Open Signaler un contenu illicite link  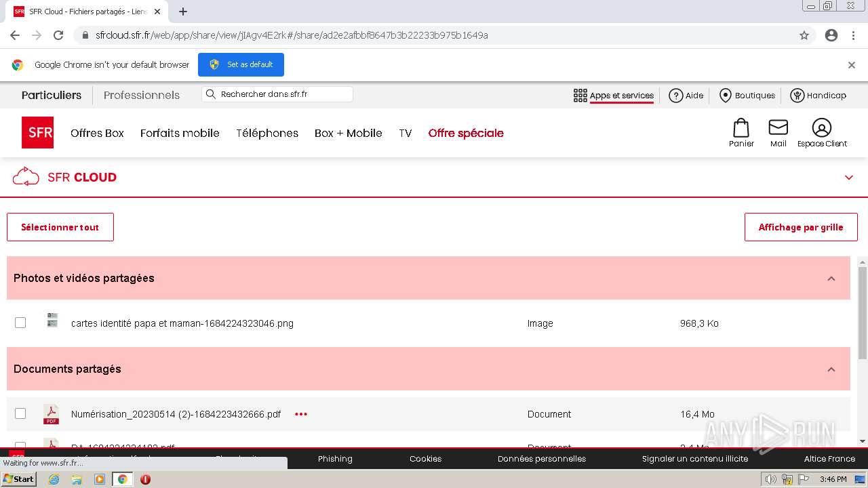click(695, 459)
